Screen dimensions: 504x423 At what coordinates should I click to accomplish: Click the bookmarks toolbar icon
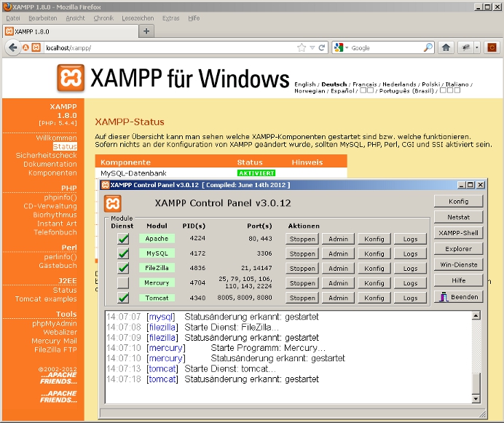click(465, 48)
